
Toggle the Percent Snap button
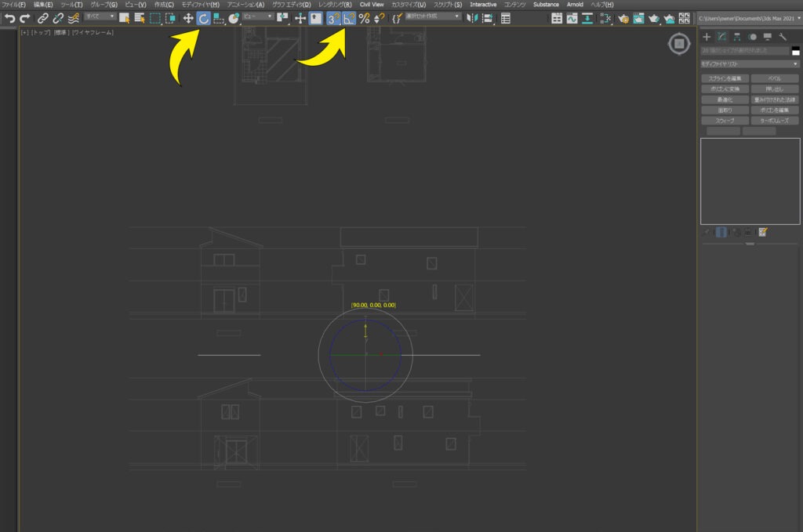coord(364,19)
